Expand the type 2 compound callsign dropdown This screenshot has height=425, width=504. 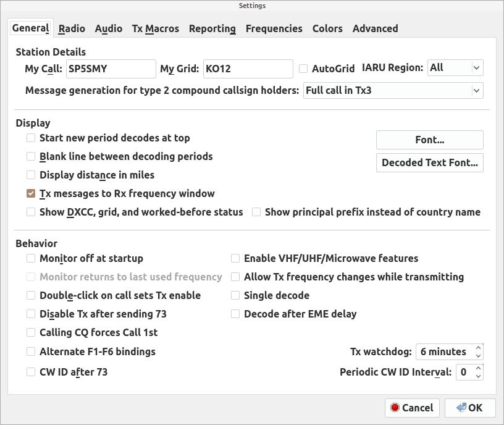[x=393, y=91]
